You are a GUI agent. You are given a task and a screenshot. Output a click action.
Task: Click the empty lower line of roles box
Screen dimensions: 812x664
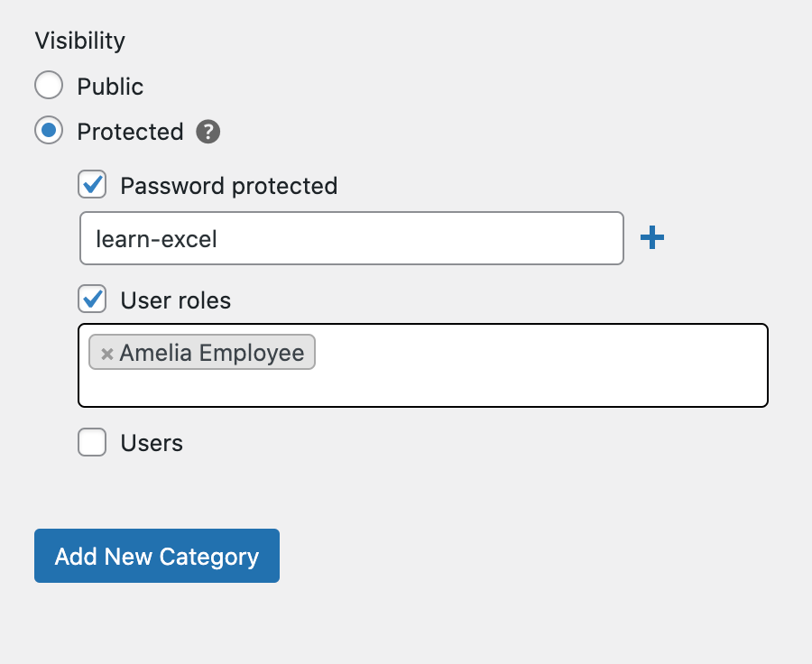coord(422,389)
